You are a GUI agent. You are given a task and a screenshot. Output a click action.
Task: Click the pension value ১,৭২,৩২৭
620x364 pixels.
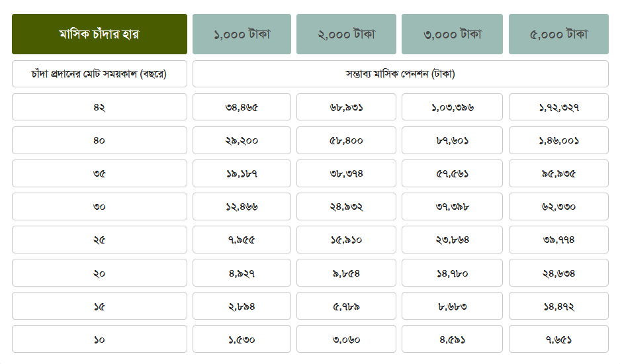click(x=558, y=107)
